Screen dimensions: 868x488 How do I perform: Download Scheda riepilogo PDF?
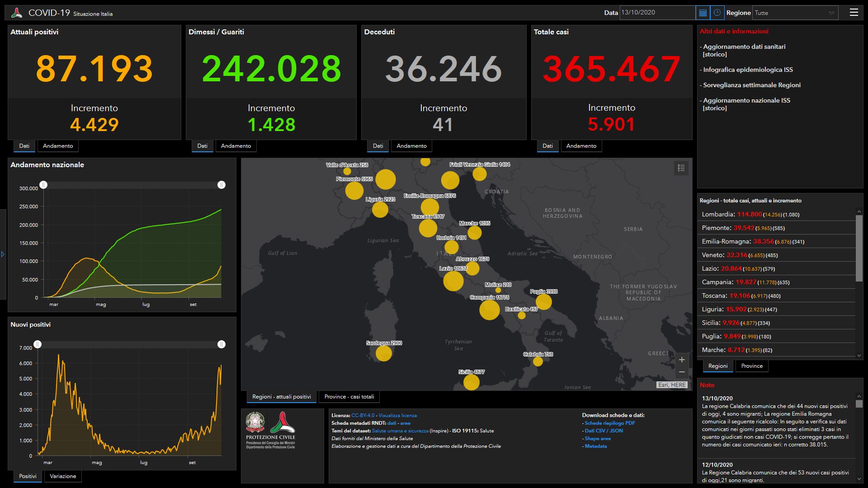(x=610, y=423)
